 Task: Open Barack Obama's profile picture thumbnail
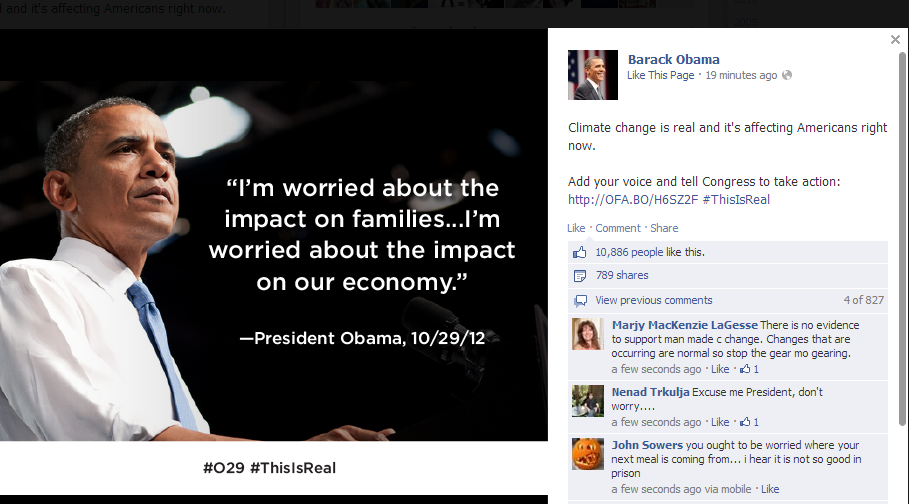pyautogui.click(x=592, y=75)
